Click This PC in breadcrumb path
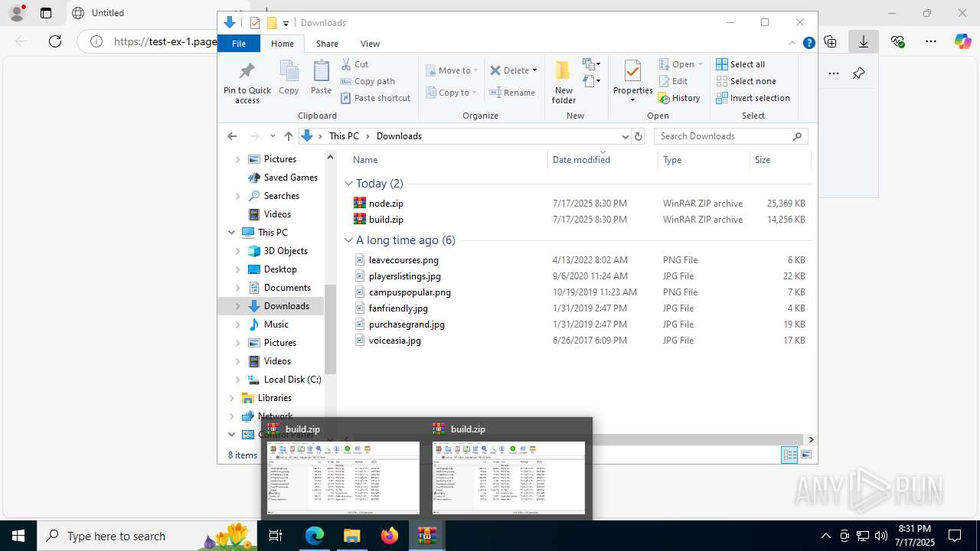The width and height of the screenshot is (980, 551). pyautogui.click(x=344, y=136)
